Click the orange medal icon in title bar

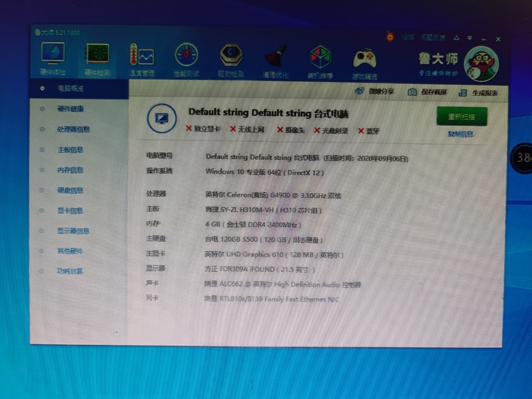[x=390, y=37]
